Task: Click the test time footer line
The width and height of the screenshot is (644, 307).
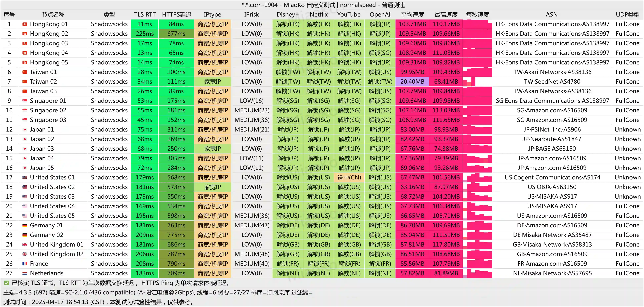Action: (99, 302)
